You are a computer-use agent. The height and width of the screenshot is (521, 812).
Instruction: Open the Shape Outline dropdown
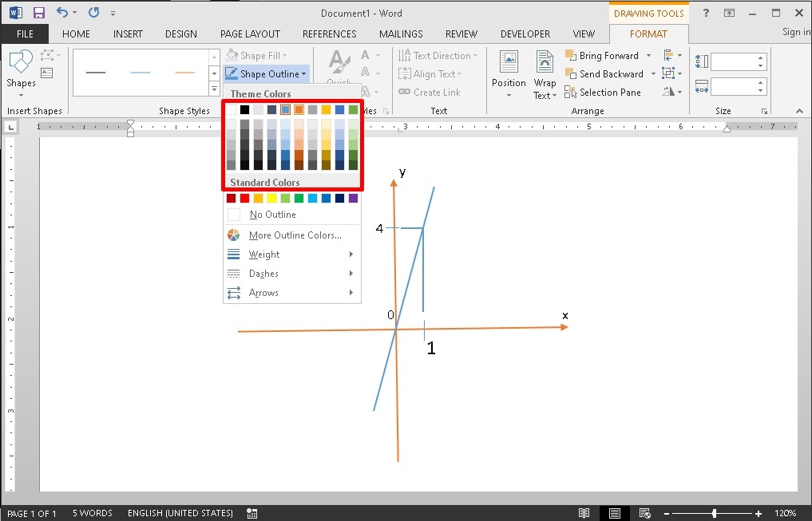tap(266, 74)
